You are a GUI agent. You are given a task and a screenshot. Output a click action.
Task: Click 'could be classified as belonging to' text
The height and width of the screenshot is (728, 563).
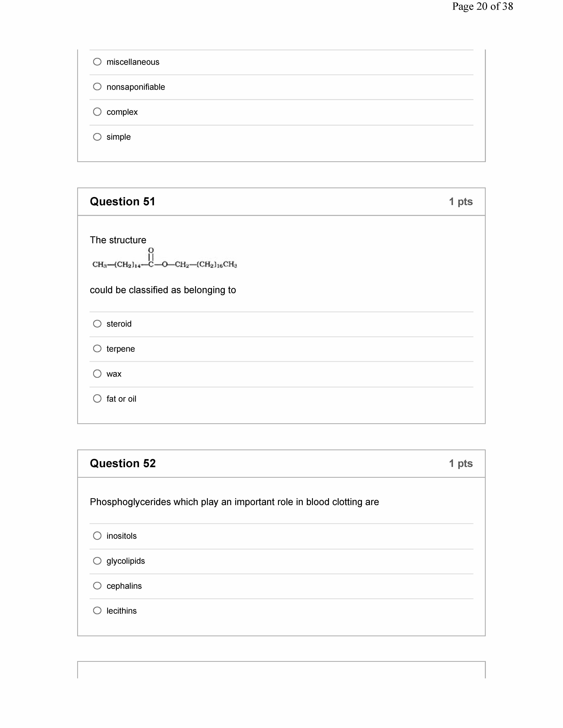163,290
